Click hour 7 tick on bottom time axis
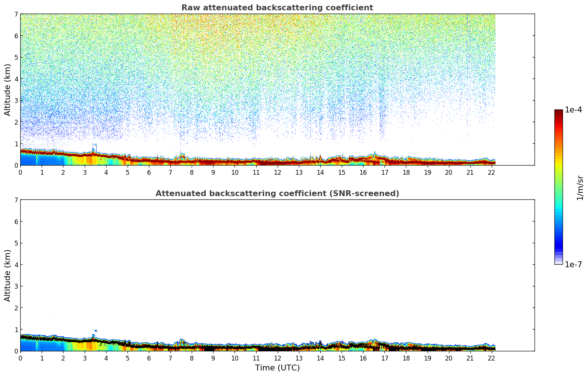Screen dimensions: 588x376 pyautogui.click(x=170, y=358)
